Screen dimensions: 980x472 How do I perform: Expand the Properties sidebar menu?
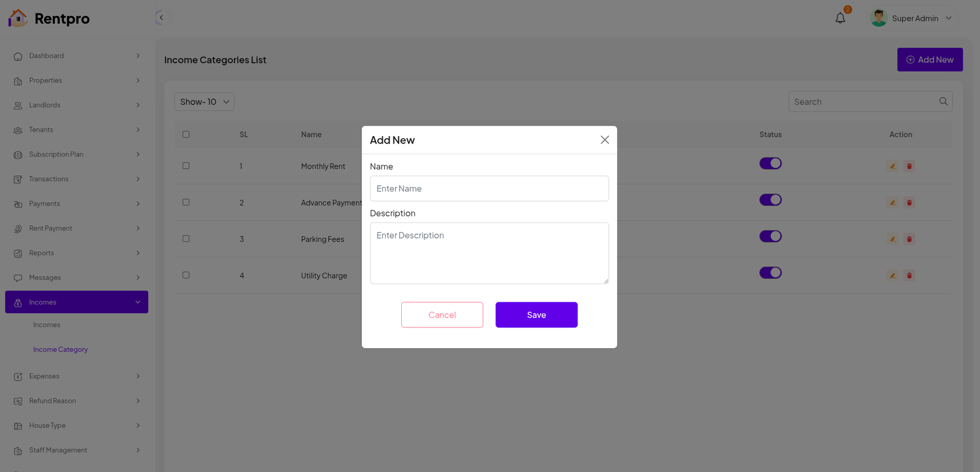point(77,80)
